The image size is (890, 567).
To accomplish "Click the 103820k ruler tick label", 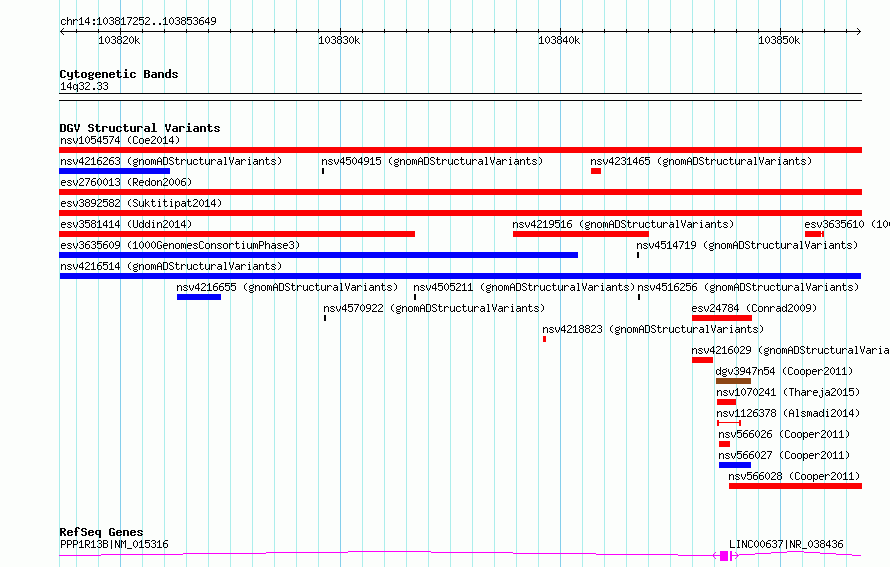I will [x=119, y=40].
